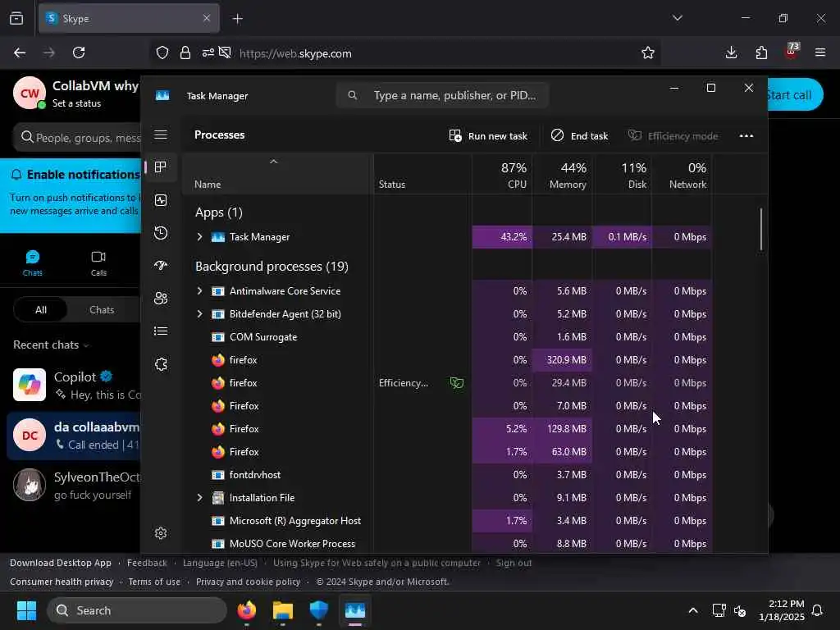Click the Task Manager vertical scrollbar
Image resolution: width=840 pixels, height=630 pixels.
[760, 230]
